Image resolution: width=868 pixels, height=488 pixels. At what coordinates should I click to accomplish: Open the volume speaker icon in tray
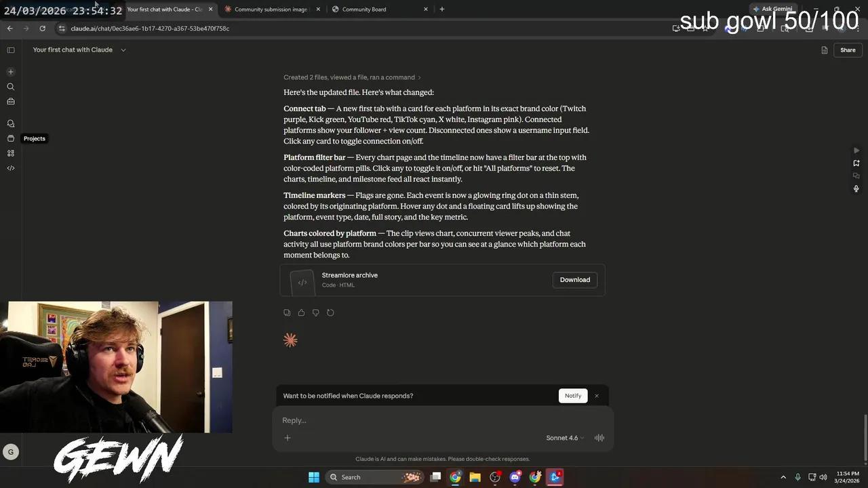(x=823, y=477)
